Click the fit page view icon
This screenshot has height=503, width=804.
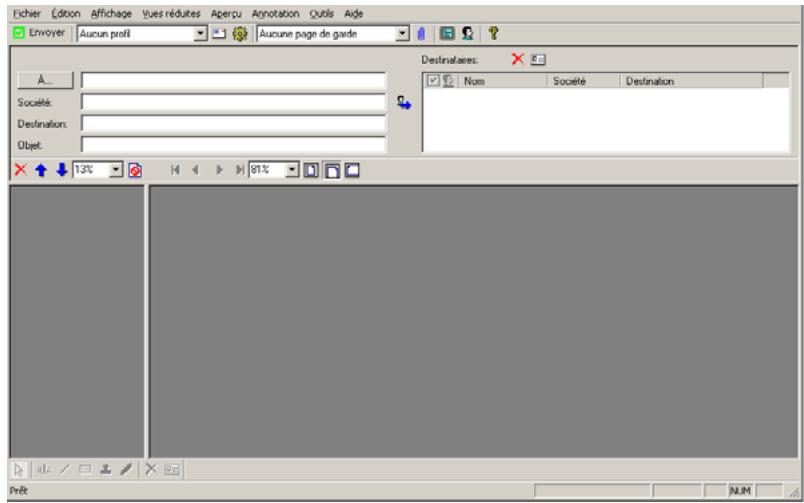click(x=311, y=170)
